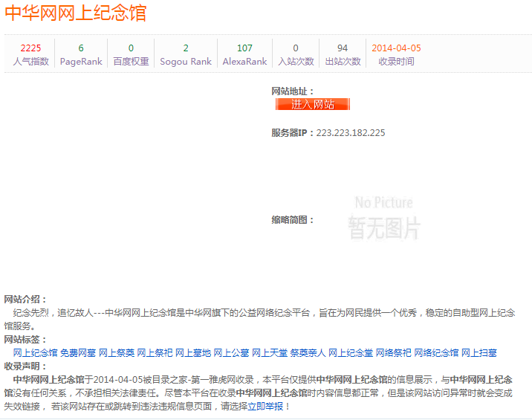
Task: Click the 百度权重 label
Action: 131,62
